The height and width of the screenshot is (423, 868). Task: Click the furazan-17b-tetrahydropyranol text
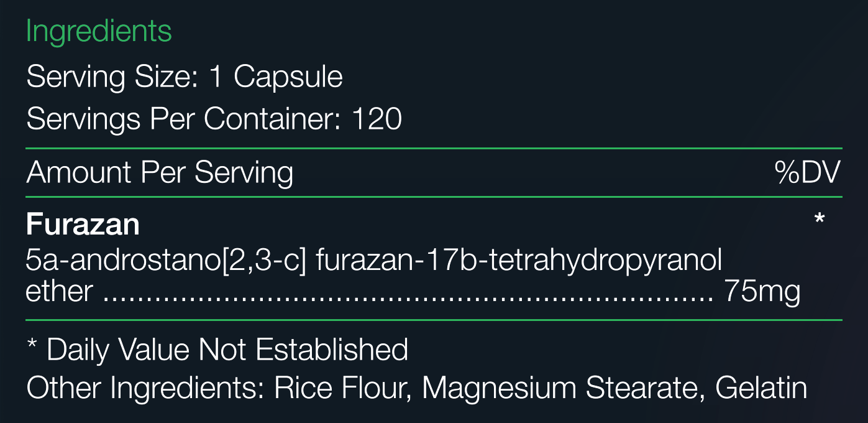[x=519, y=261]
